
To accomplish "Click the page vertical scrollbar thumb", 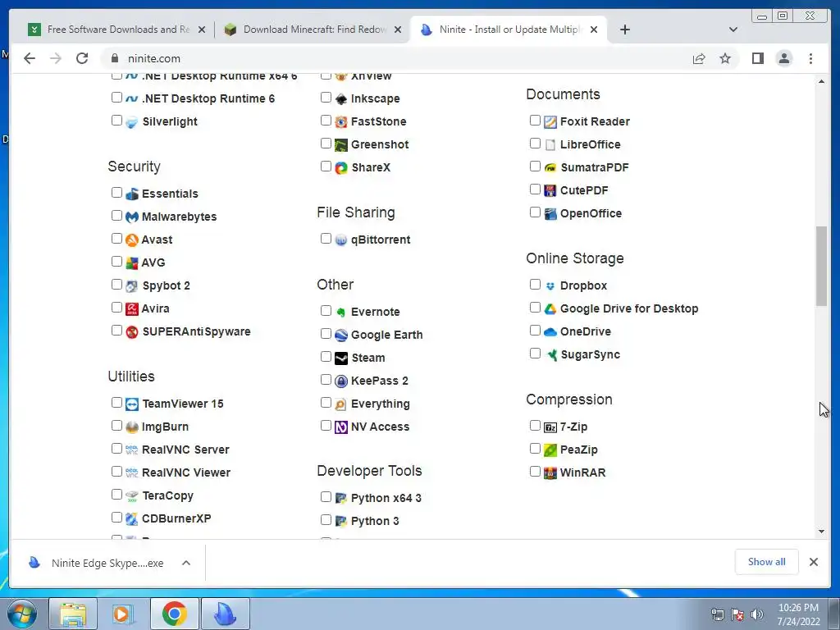I will [x=821, y=267].
